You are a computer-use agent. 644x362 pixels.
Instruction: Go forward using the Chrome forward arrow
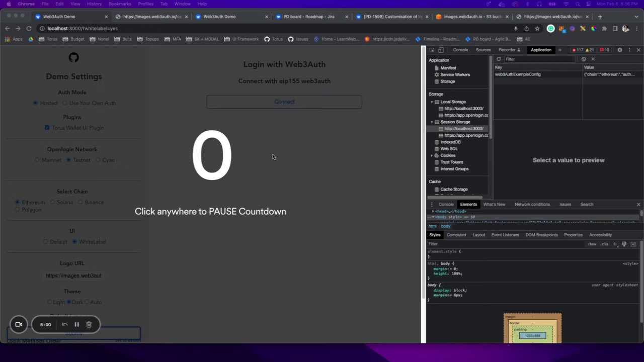(18, 29)
